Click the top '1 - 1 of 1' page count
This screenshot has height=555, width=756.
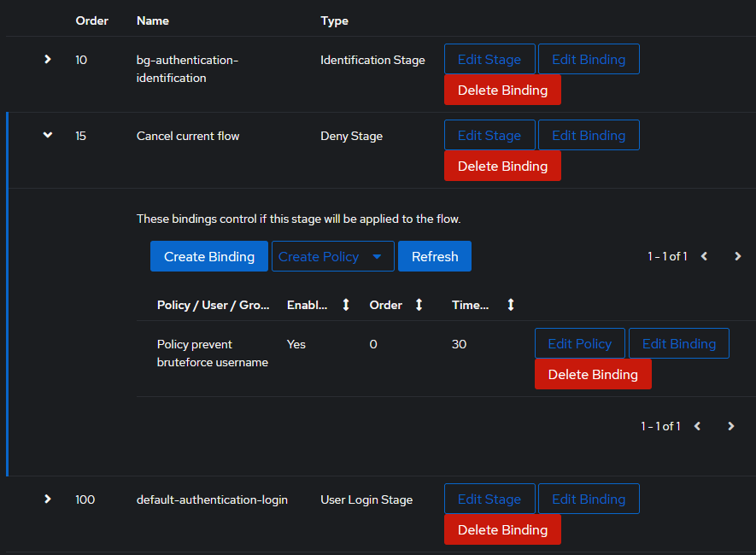tap(667, 256)
